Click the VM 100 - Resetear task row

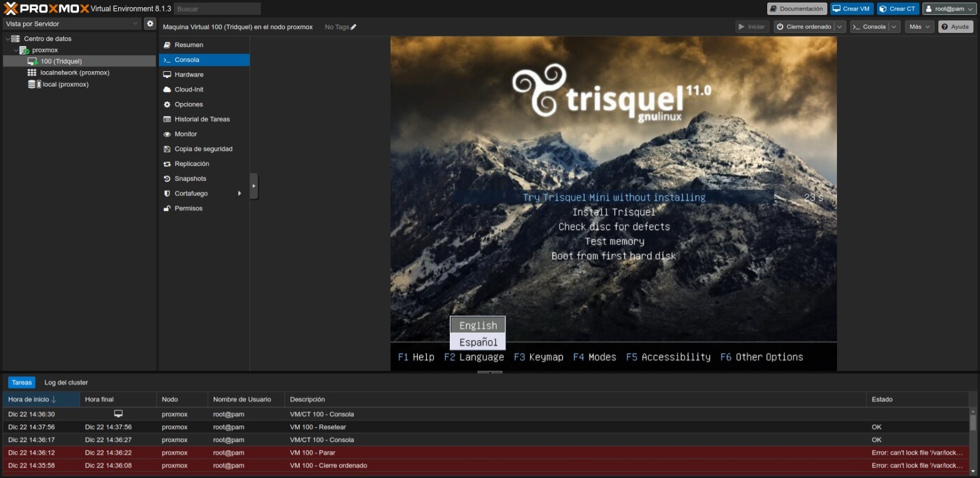pos(486,427)
